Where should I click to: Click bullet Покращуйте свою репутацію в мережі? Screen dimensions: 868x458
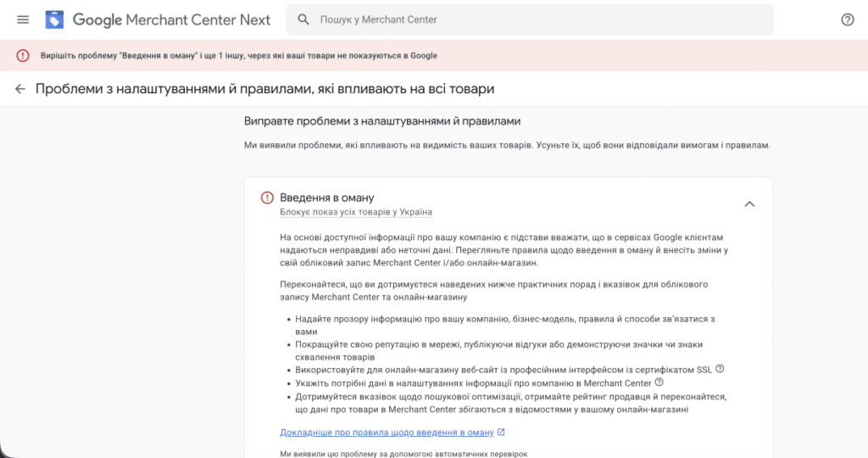(x=498, y=350)
